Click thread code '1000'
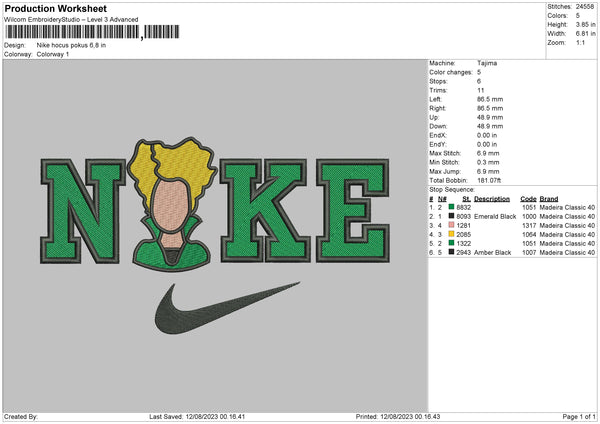600x424 pixels. (x=529, y=216)
